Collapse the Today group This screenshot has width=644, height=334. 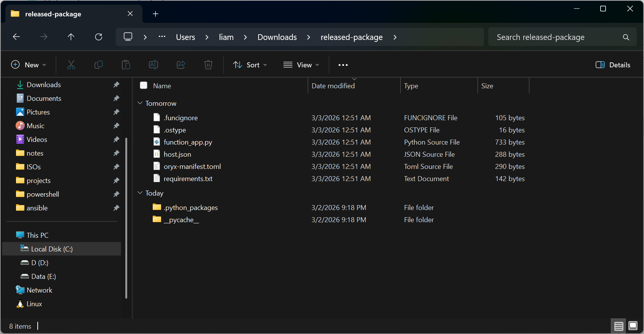point(140,193)
